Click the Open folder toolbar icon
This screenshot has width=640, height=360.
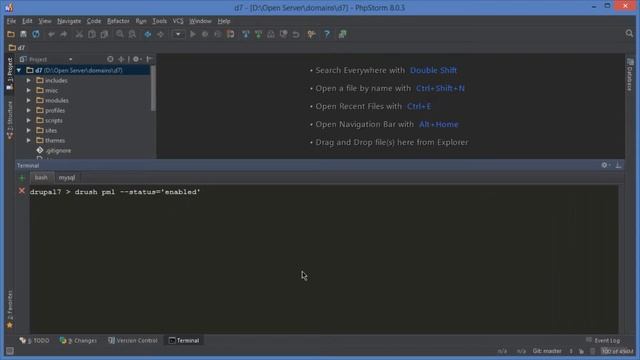[x=11, y=34]
